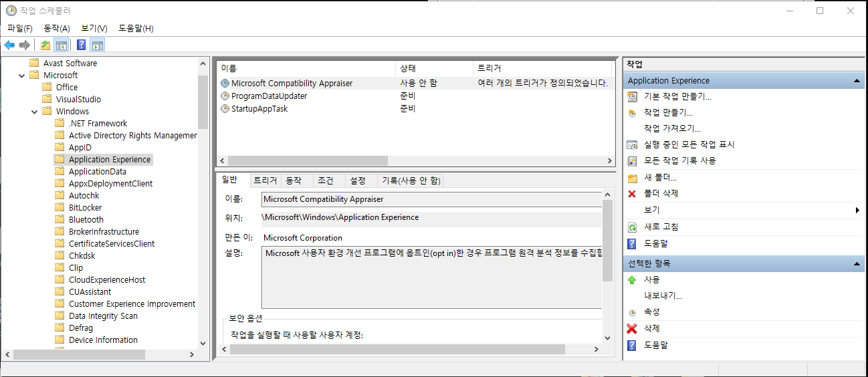The width and height of the screenshot is (868, 377).
Task: Click help icon under Application Experience section
Action: point(632,244)
